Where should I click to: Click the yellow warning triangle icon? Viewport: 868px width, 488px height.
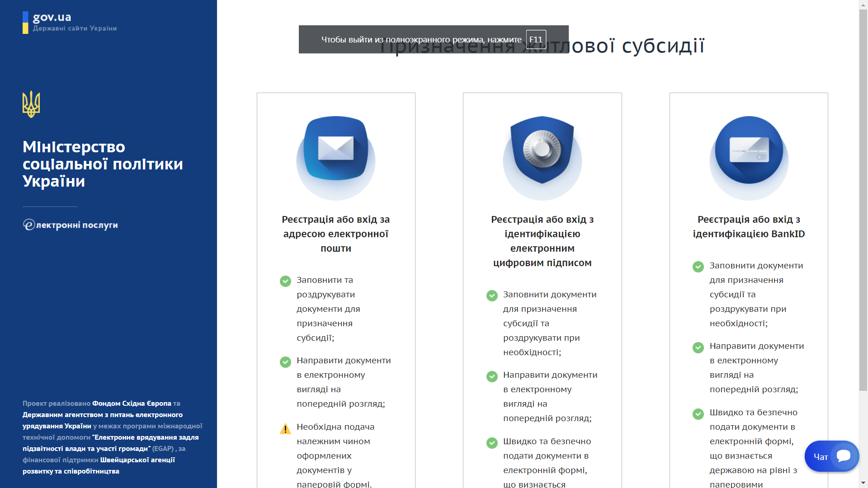pyautogui.click(x=285, y=428)
